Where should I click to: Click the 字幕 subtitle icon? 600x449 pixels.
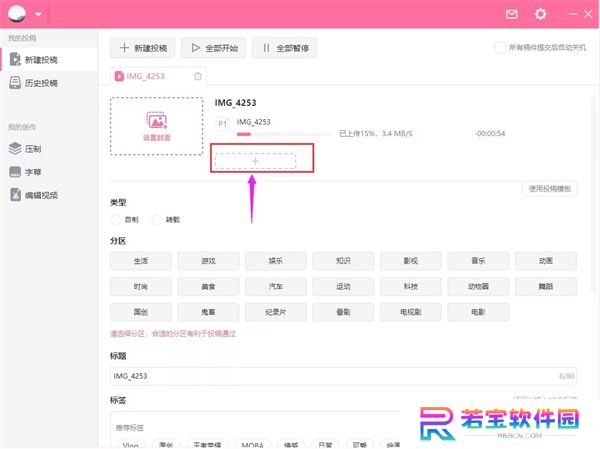click(x=15, y=172)
